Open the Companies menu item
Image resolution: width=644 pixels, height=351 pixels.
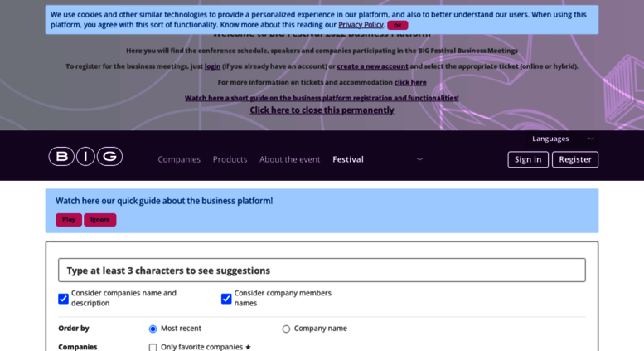(x=179, y=159)
